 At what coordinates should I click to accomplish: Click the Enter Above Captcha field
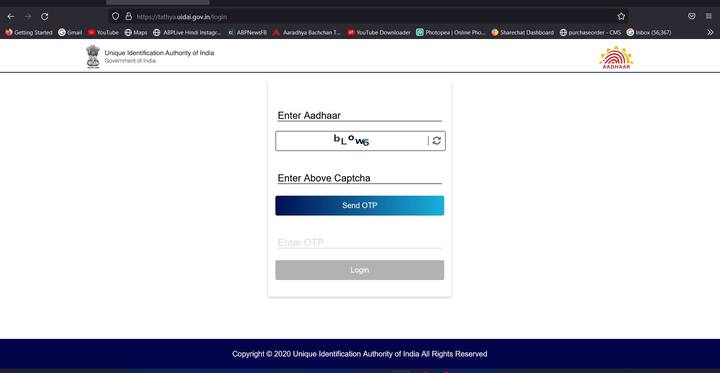click(x=360, y=178)
